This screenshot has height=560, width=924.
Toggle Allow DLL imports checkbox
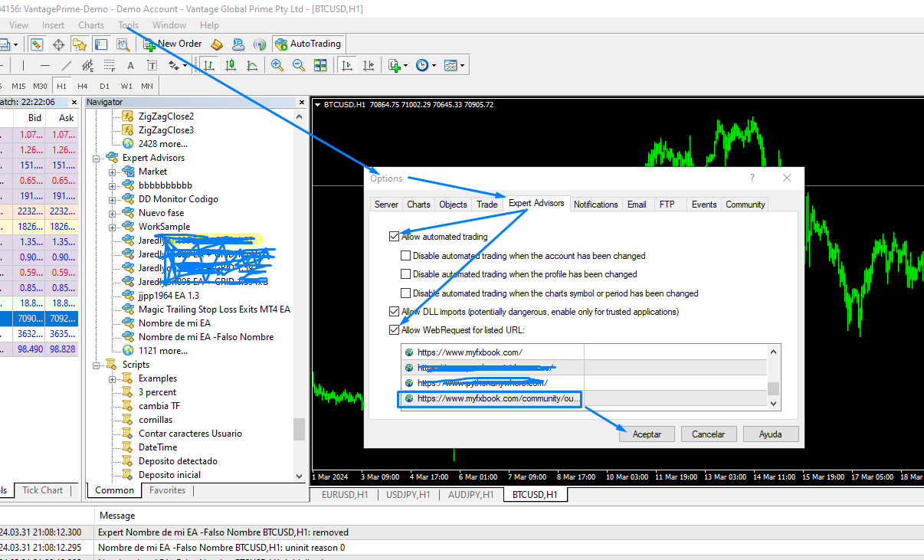pos(395,312)
